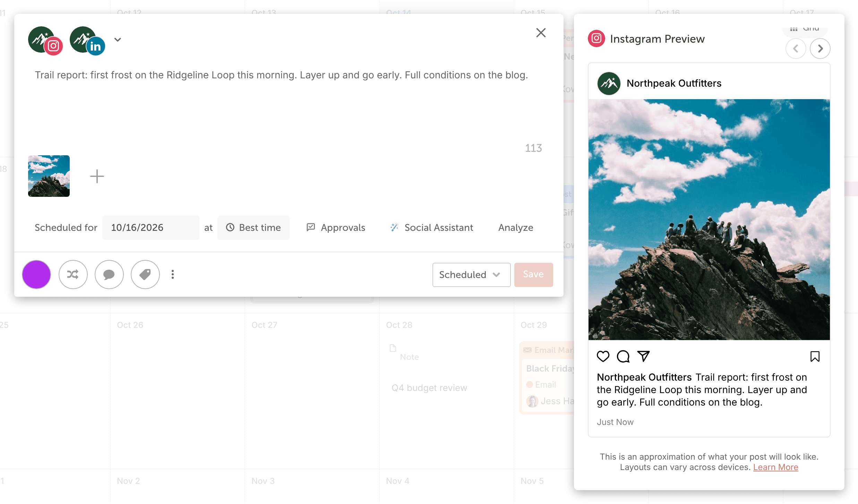
Task: Open the Scheduled status dropdown
Action: click(471, 275)
